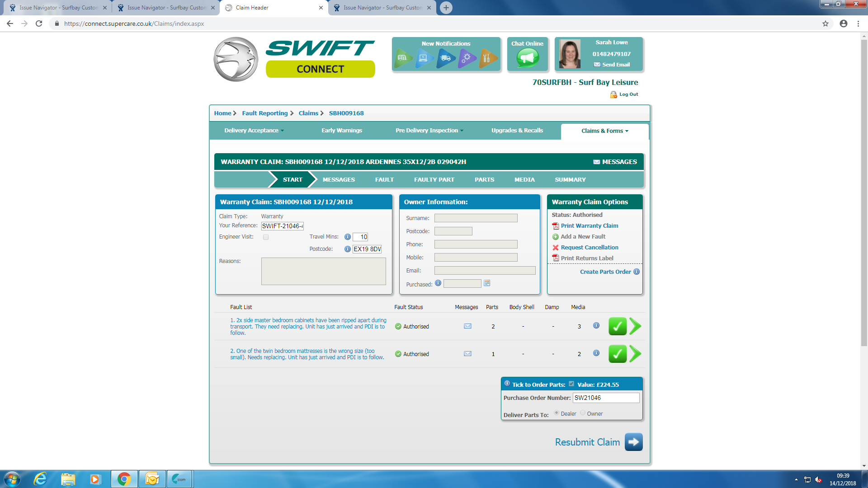
Task: Click the Print Warranty Claim link
Action: click(x=589, y=226)
